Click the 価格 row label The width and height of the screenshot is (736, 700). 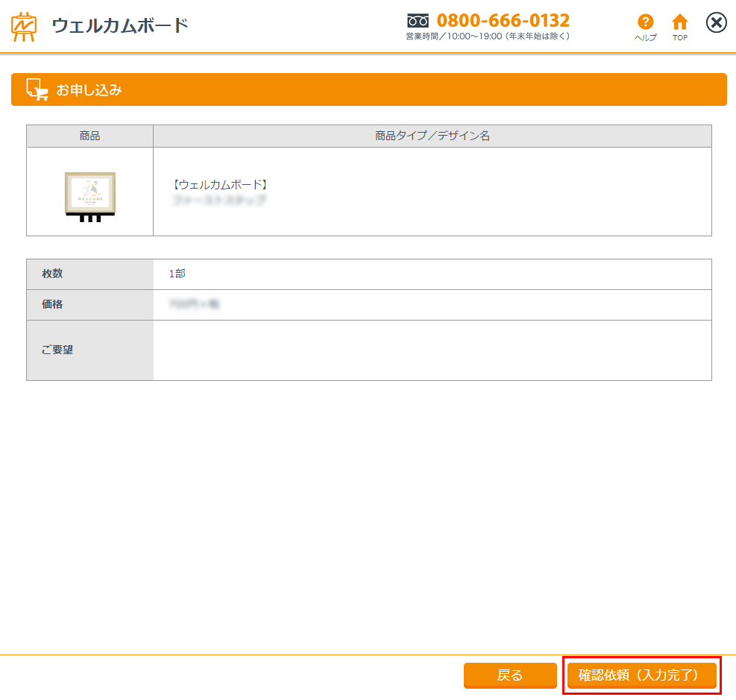(52, 304)
